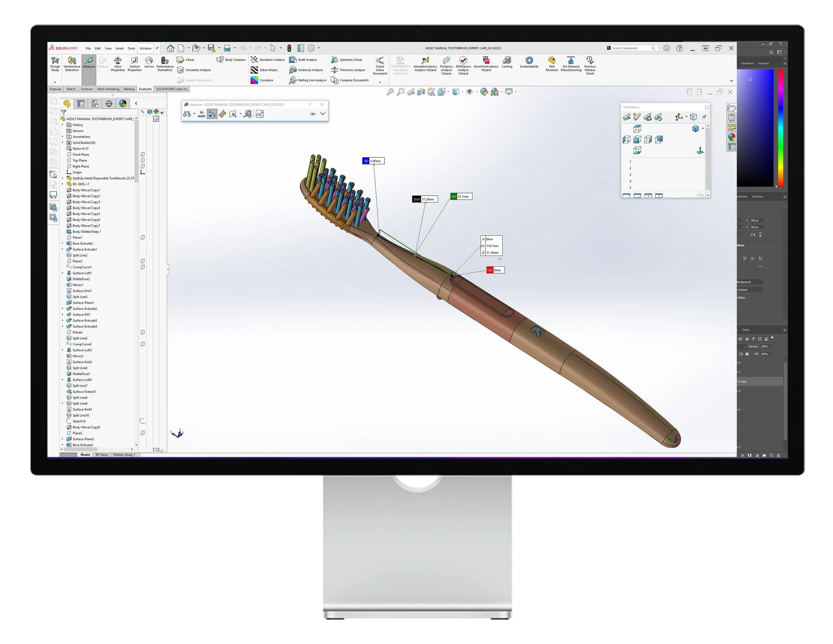The height and width of the screenshot is (644, 833).
Task: Open the units dropdown in the Measure dialog
Action: (202, 114)
